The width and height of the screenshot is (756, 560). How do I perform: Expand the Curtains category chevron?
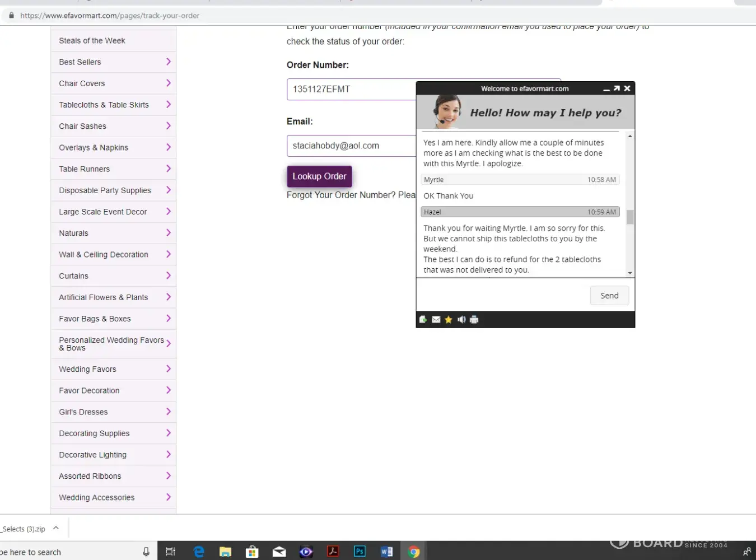(168, 276)
